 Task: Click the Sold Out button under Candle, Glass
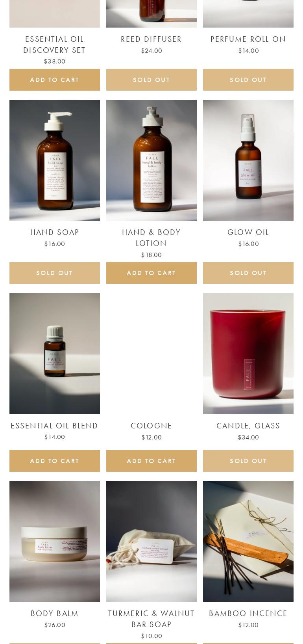(248, 461)
